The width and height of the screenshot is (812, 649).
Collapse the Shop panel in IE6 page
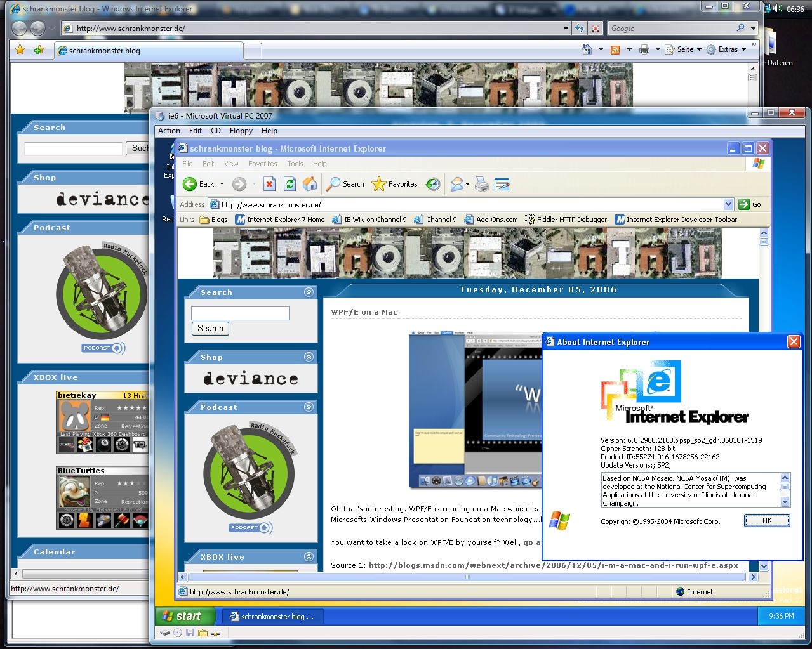309,357
